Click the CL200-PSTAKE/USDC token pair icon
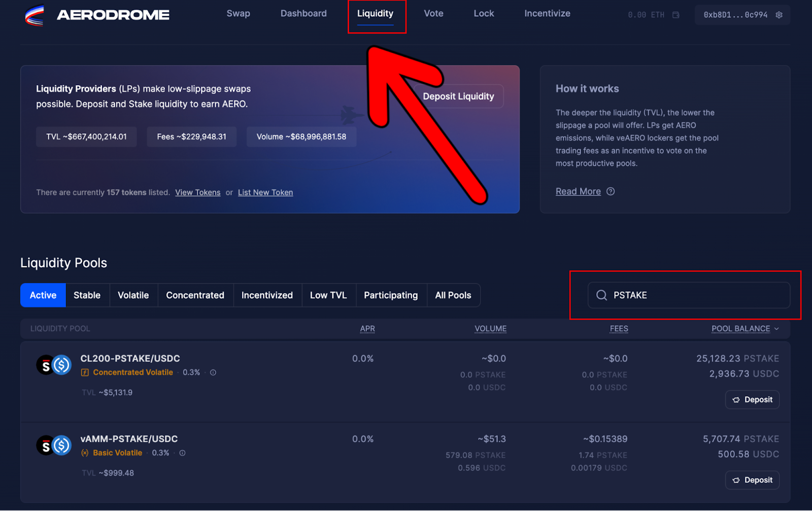This screenshot has height=511, width=812. pos(54,365)
